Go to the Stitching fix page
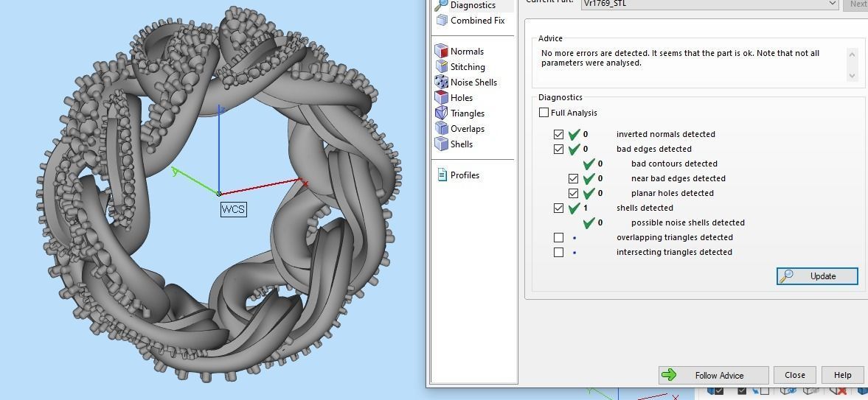The width and height of the screenshot is (868, 400). pos(460,67)
